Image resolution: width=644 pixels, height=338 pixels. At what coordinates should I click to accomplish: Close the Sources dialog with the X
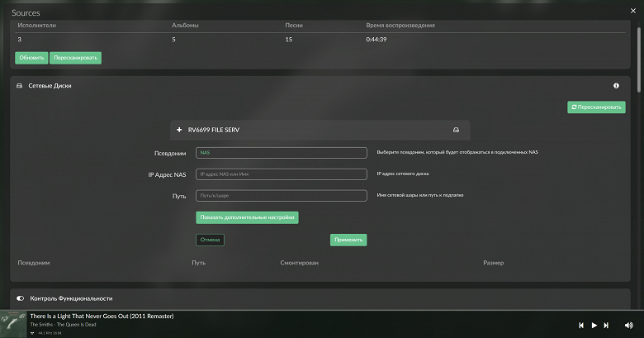[x=633, y=11]
